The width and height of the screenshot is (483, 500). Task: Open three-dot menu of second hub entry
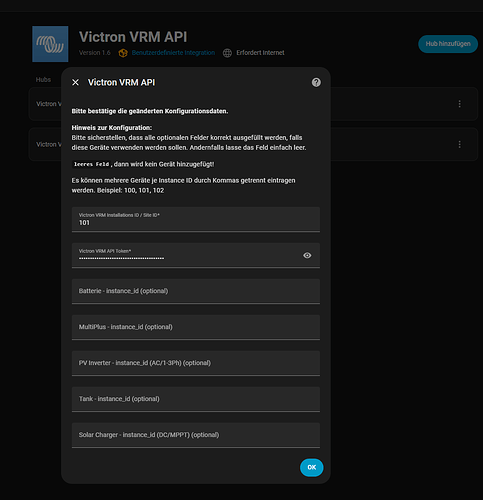click(459, 144)
